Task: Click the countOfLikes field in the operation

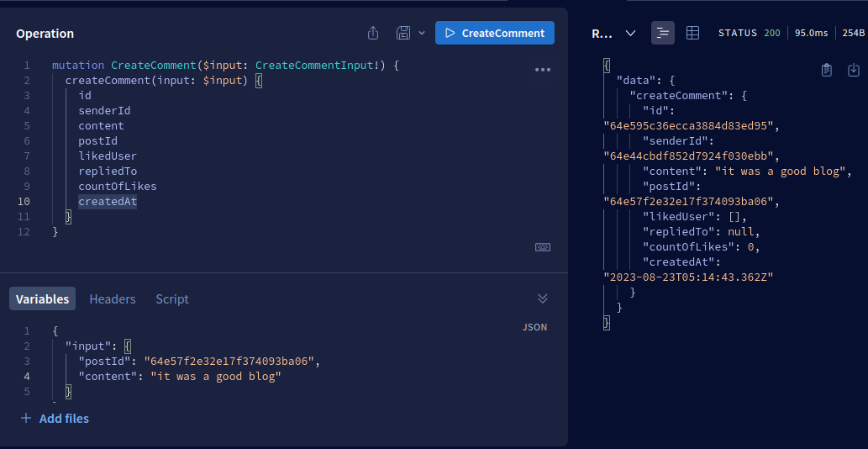Action: (x=118, y=187)
